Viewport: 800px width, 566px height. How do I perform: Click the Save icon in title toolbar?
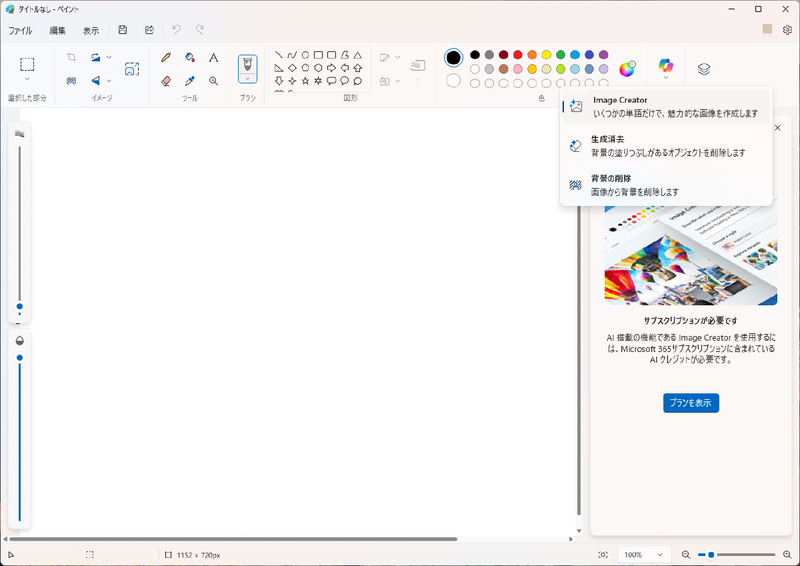point(122,30)
